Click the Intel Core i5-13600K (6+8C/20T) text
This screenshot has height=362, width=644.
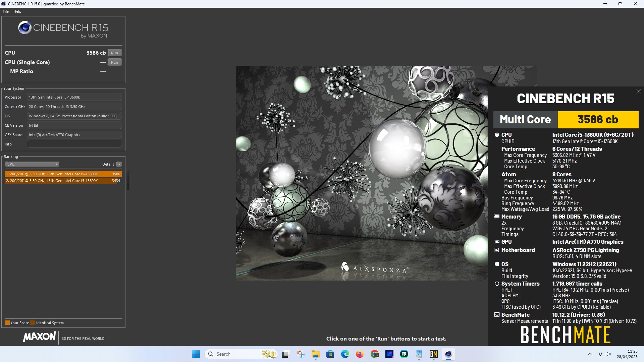point(593,135)
